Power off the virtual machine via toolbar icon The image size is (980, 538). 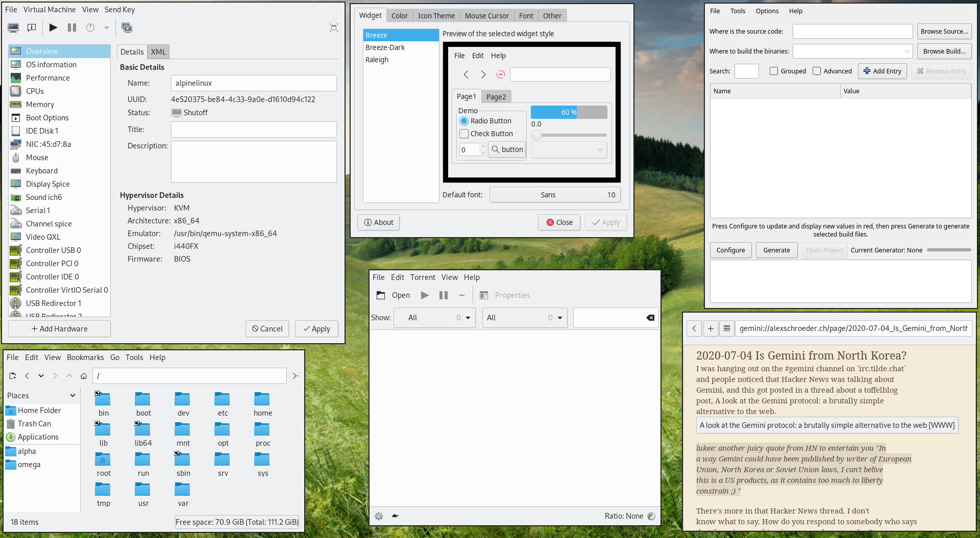[91, 28]
